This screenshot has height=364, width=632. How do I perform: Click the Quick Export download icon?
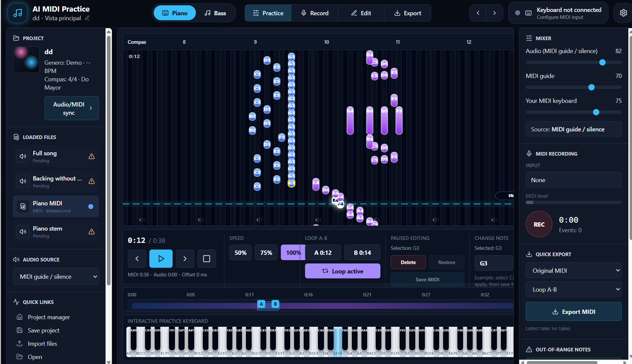(x=529, y=254)
